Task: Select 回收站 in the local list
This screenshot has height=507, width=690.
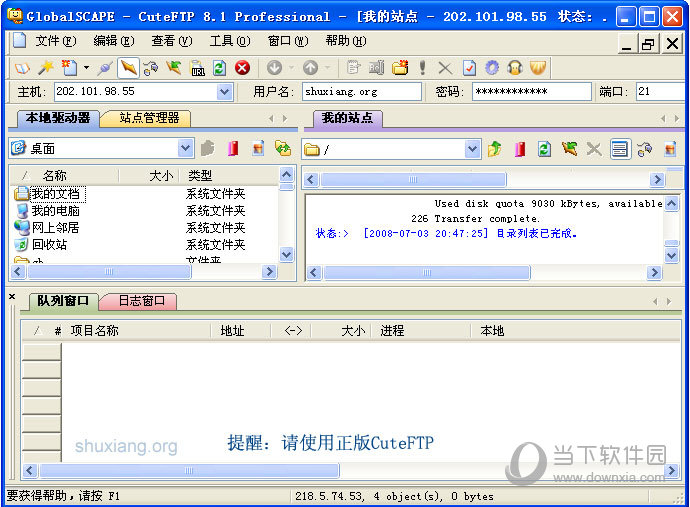Action: 49,244
